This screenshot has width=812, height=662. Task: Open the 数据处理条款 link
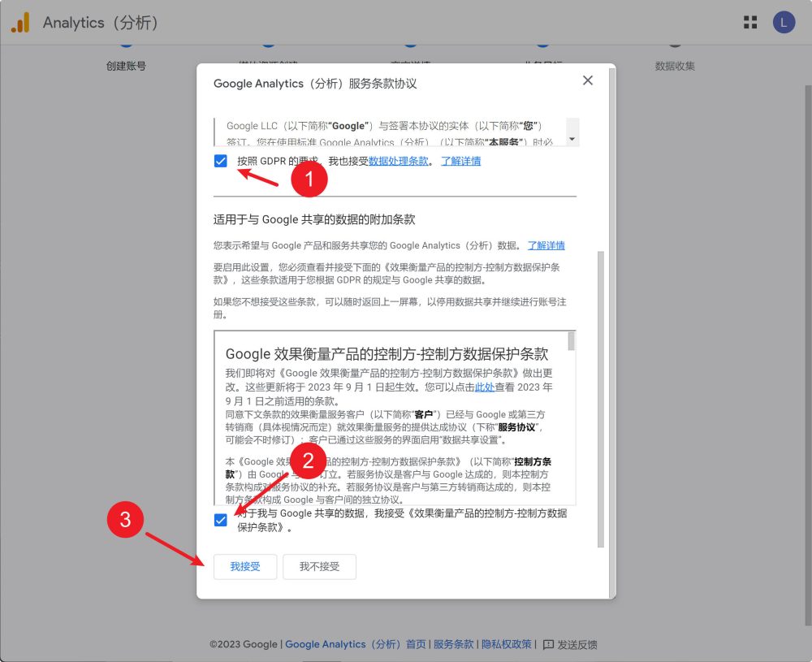[398, 161]
